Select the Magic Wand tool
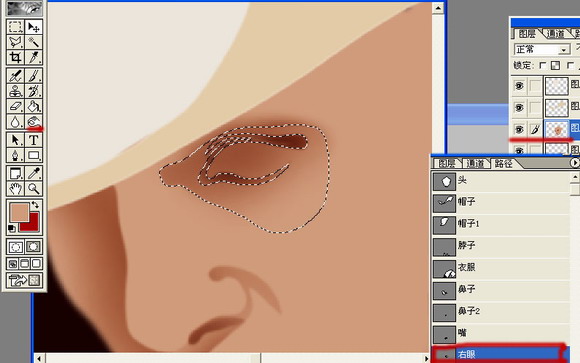 pyautogui.click(x=34, y=42)
